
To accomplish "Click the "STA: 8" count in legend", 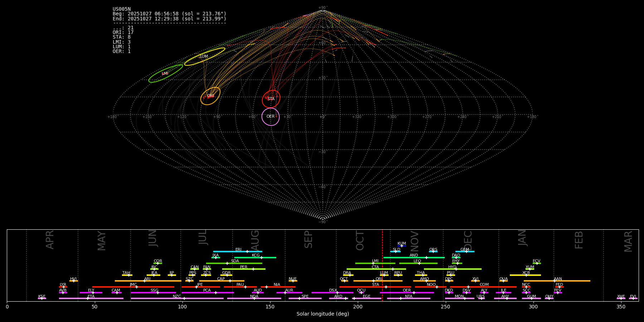I will coord(122,37).
